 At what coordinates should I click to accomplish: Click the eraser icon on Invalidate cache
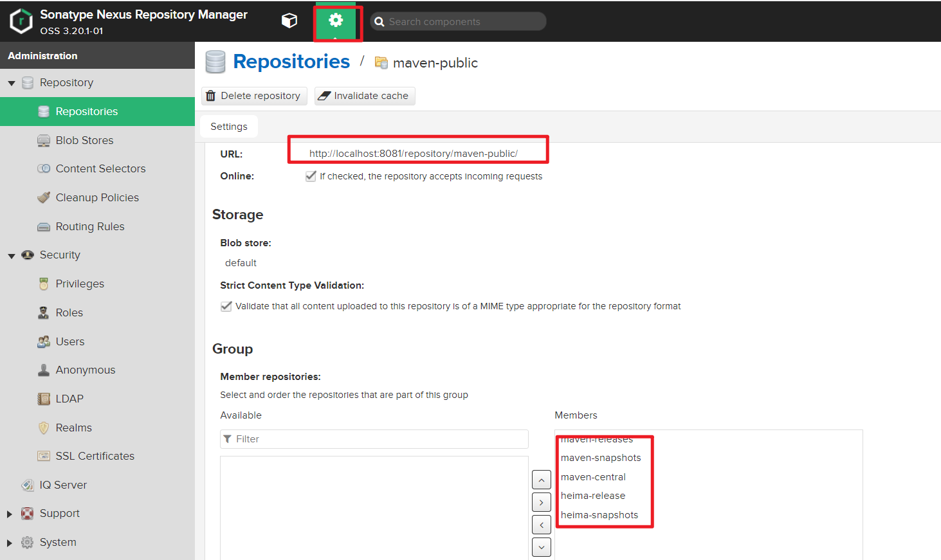point(324,96)
